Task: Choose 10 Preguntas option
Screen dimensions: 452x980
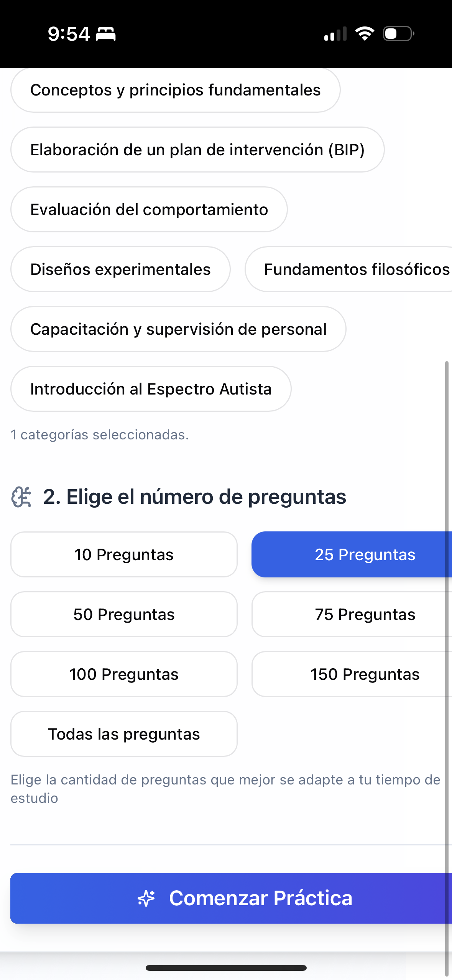Action: tap(124, 555)
